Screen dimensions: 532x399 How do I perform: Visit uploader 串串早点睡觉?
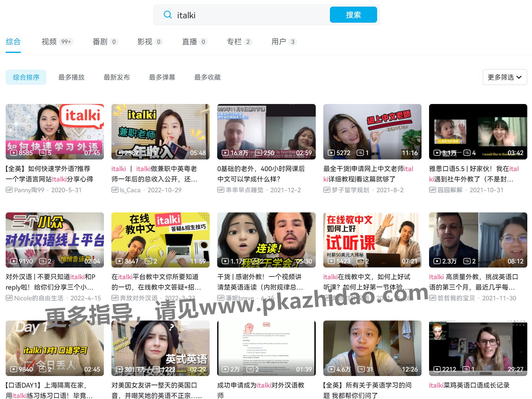(x=244, y=190)
